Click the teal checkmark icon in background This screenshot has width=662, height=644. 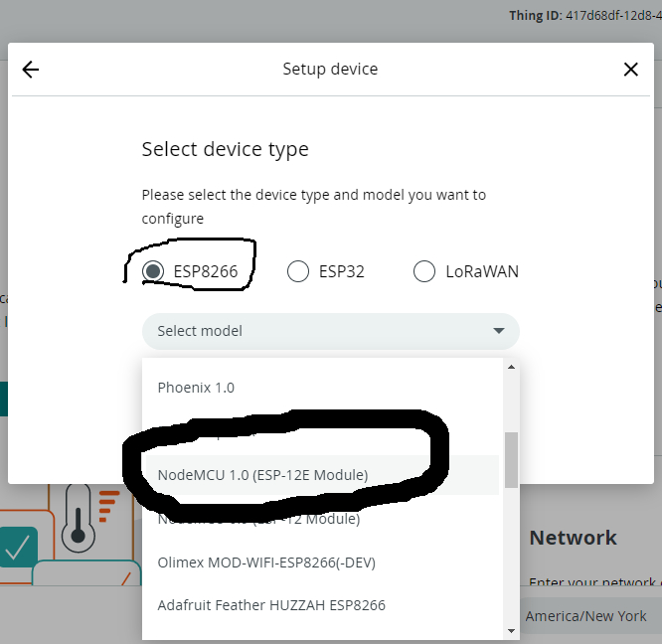point(18,547)
